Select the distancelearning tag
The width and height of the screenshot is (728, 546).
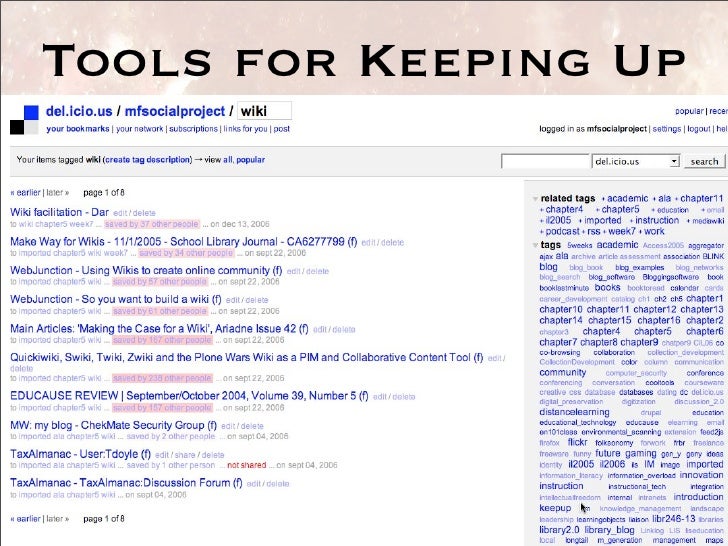(574, 412)
